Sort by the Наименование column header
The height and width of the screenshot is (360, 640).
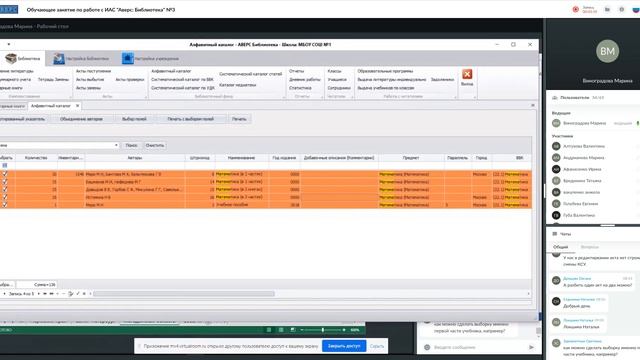[241, 158]
